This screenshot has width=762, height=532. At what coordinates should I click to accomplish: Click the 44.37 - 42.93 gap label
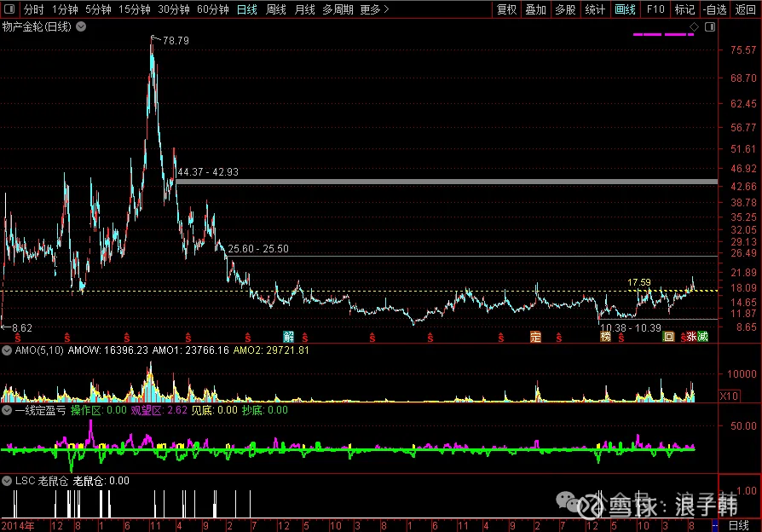208,172
